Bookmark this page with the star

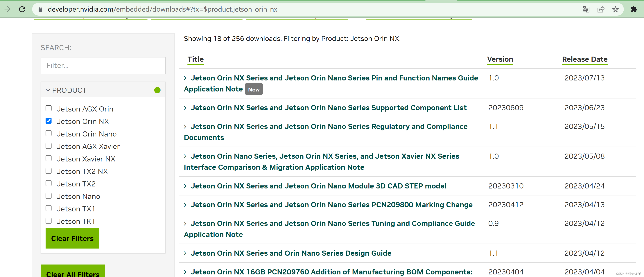pos(616,9)
